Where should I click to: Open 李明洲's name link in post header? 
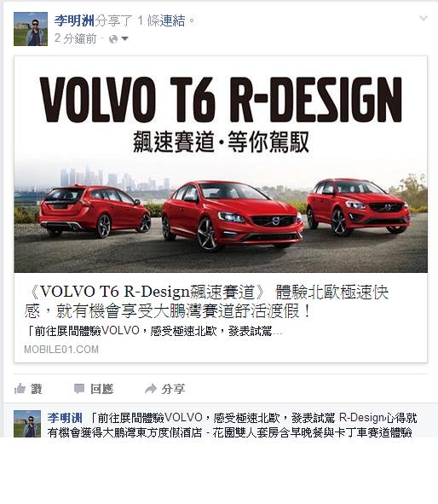74,20
